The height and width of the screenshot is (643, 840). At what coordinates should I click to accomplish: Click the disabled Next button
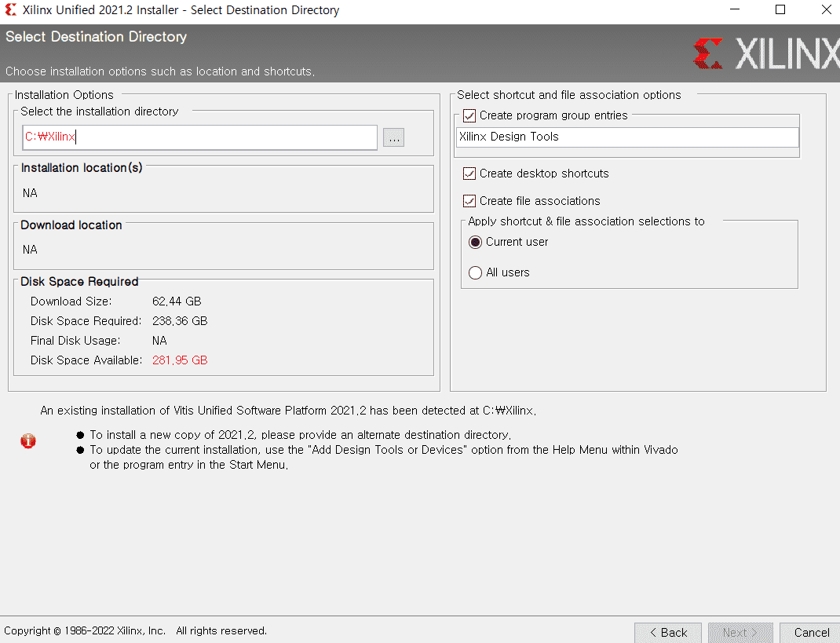pos(740,633)
